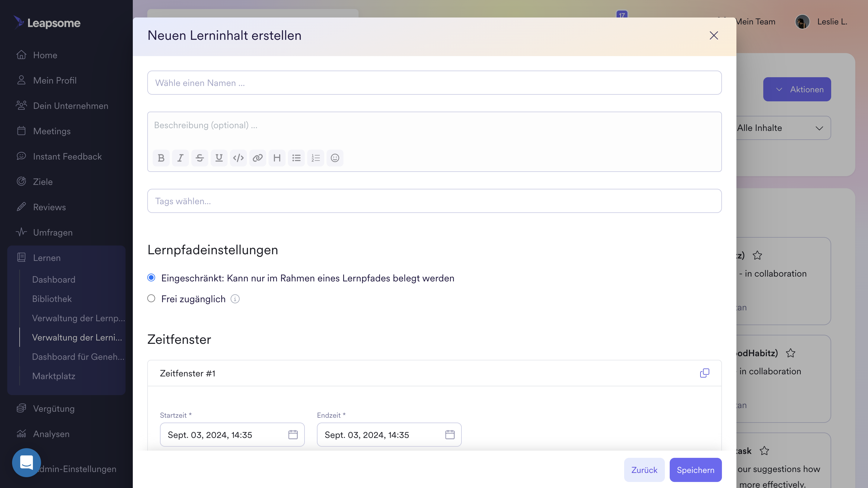Apply italic formatting in description
The image size is (868, 488).
coord(180,158)
